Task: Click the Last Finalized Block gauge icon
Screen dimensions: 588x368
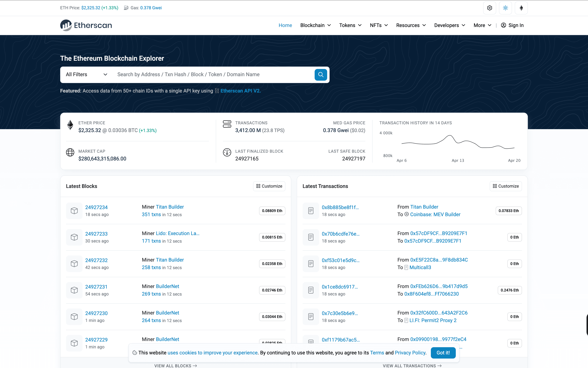Action: tap(227, 152)
